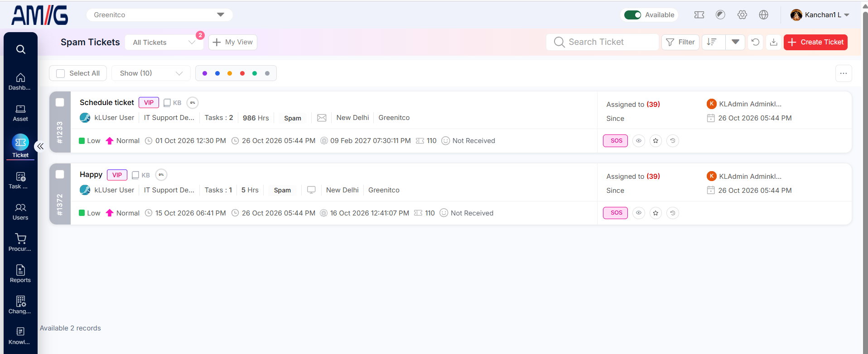Viewport: 868px width, 354px height.
Task: Click the Search Ticket input field
Action: [603, 42]
